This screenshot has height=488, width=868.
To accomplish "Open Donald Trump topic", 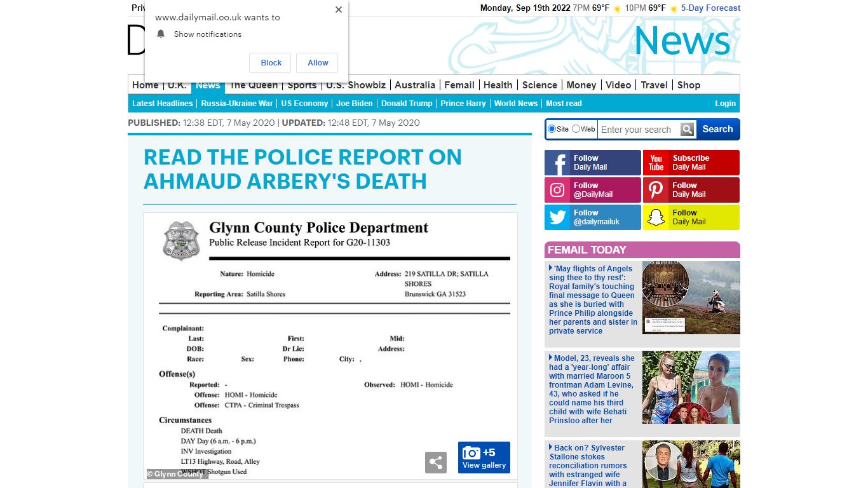I will pyautogui.click(x=407, y=104).
